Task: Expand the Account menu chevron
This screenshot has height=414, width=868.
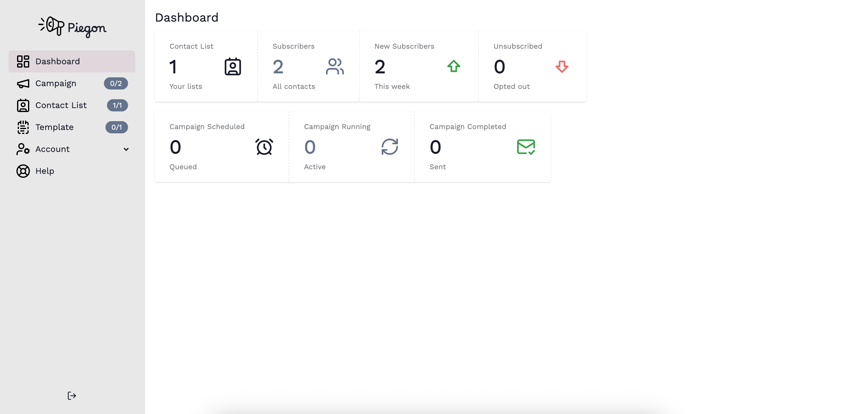Action: (126, 149)
